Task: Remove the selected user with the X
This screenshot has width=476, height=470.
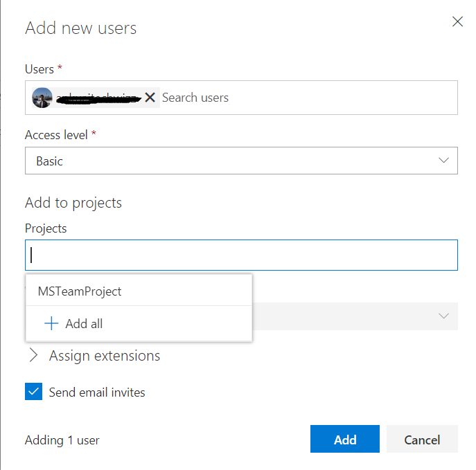Action: [150, 98]
